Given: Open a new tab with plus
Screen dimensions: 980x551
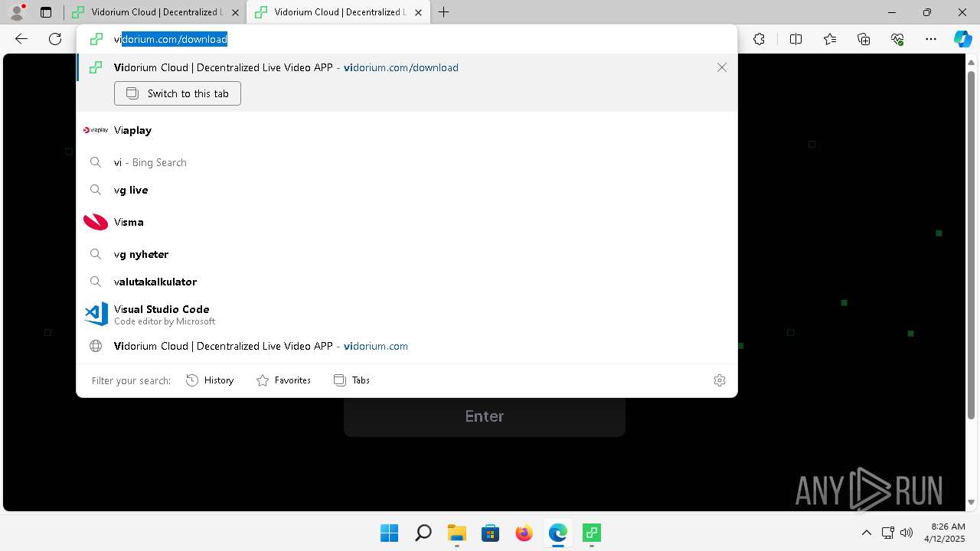Looking at the screenshot, I should pyautogui.click(x=444, y=12).
